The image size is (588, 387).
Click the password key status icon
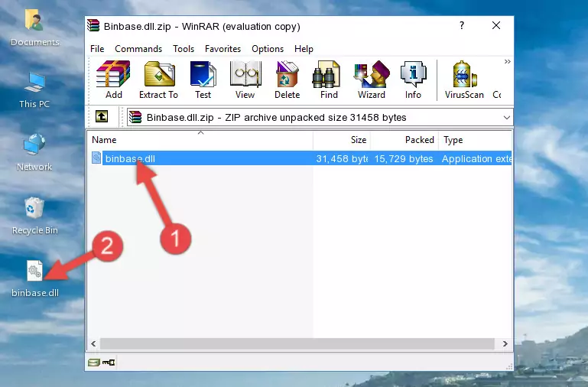coord(109,362)
